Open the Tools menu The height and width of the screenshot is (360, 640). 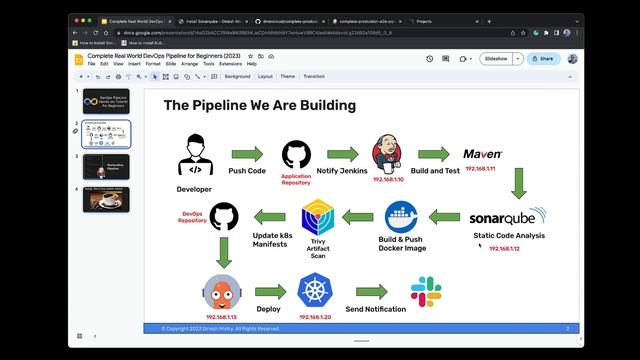point(209,64)
